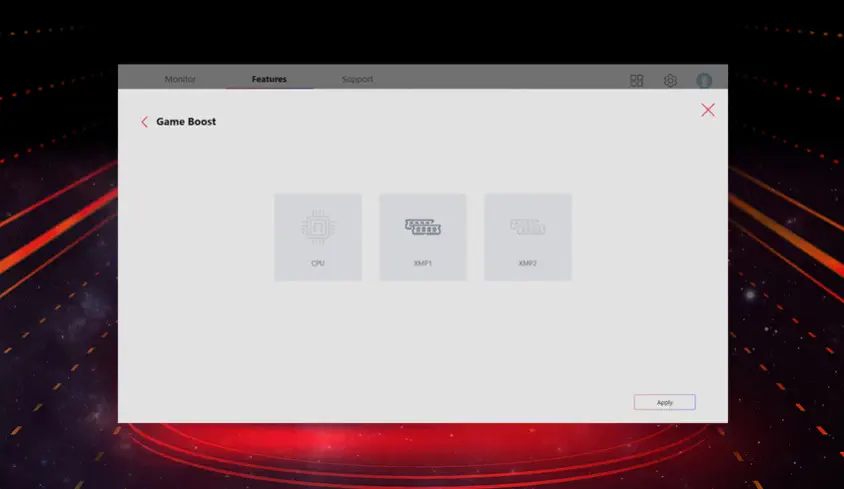The image size is (844, 489).
Task: Open the user profile avatar
Action: pyautogui.click(x=704, y=80)
